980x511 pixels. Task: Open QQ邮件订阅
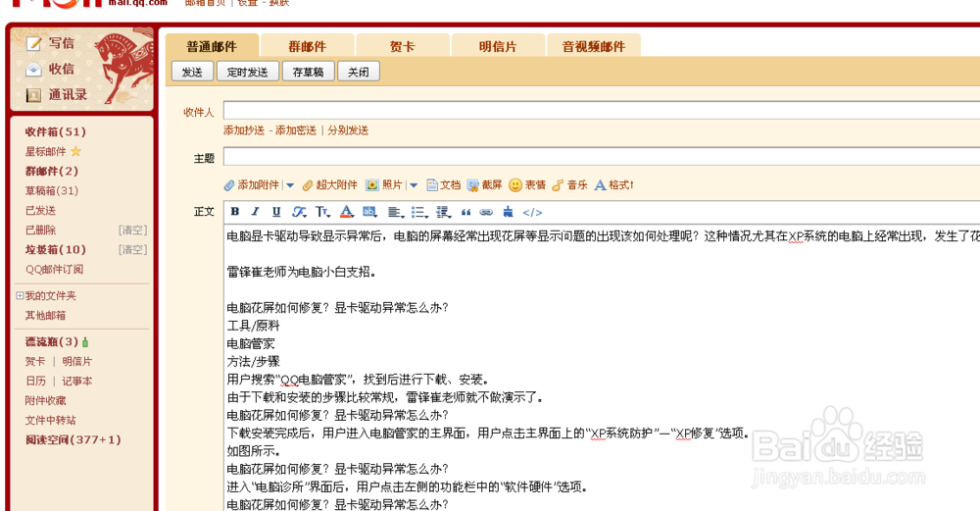click(54, 269)
